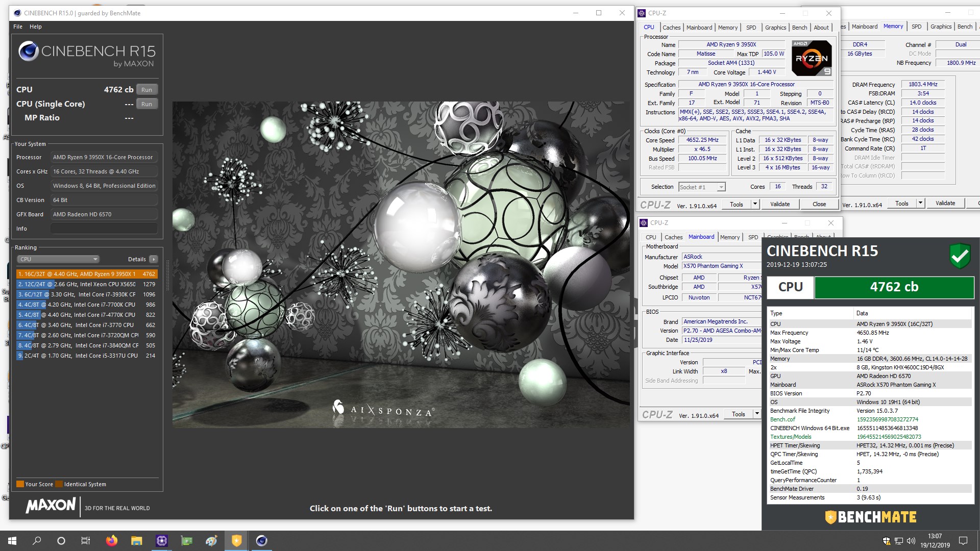
Task: Click Validate in CPU-Z CPU window
Action: tap(780, 204)
